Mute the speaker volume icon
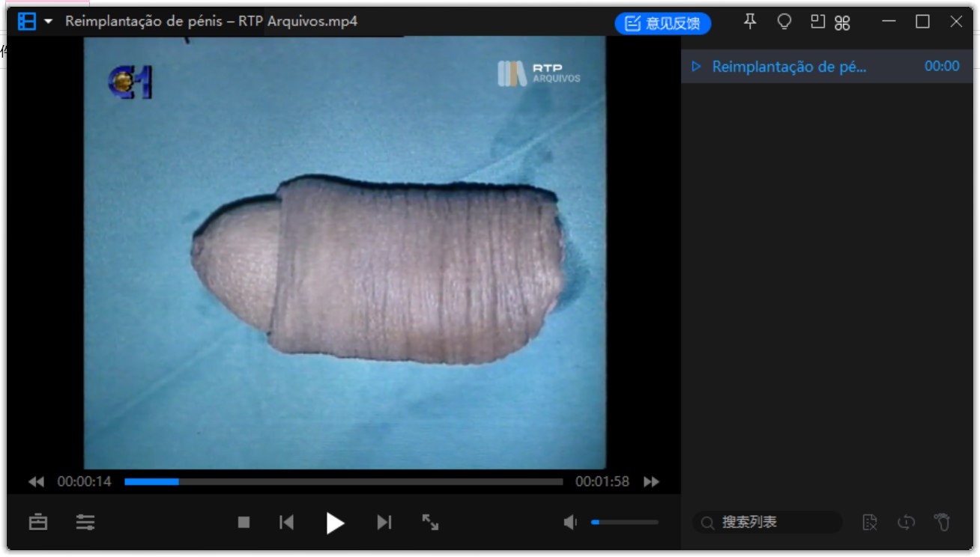The width and height of the screenshot is (980, 557). (571, 522)
